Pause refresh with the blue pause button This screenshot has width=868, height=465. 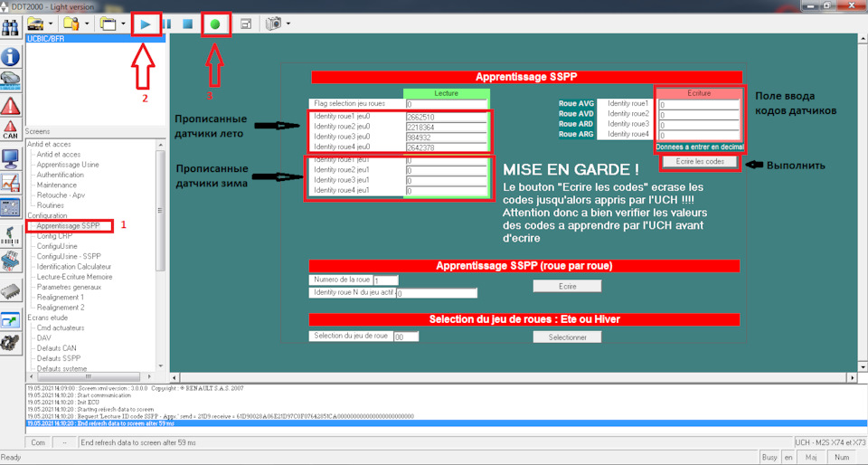[166, 24]
